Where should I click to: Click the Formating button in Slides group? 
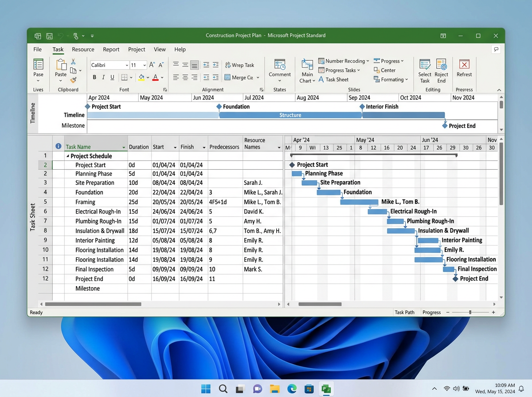391,80
